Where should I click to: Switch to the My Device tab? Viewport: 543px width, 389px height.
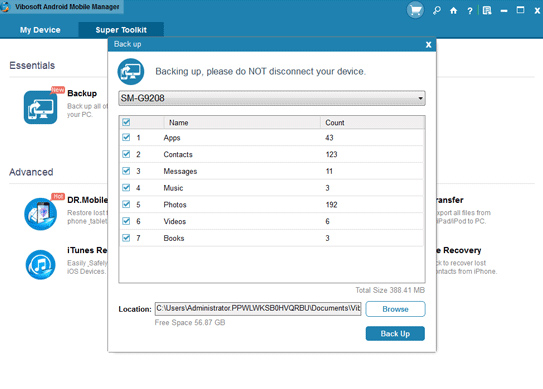click(x=40, y=30)
